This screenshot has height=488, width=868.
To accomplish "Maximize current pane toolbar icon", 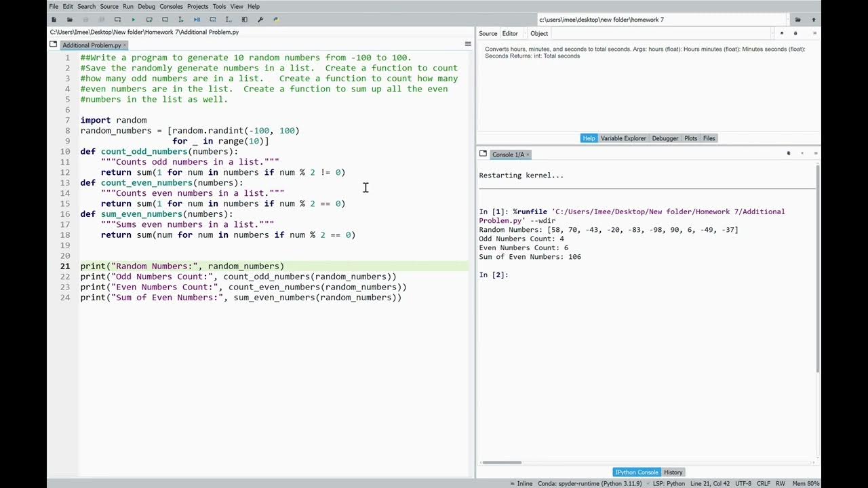I will pyautogui.click(x=244, y=20).
